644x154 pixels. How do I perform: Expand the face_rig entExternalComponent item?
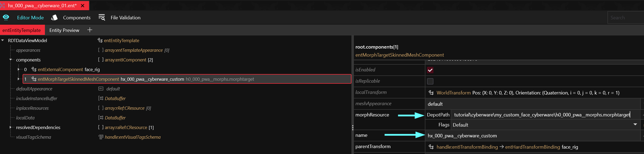point(19,69)
